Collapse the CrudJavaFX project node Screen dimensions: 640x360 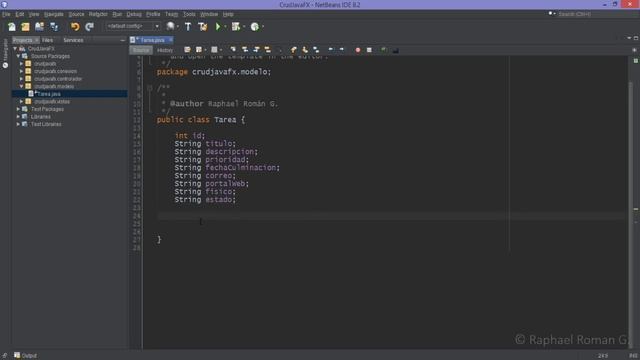(15, 49)
